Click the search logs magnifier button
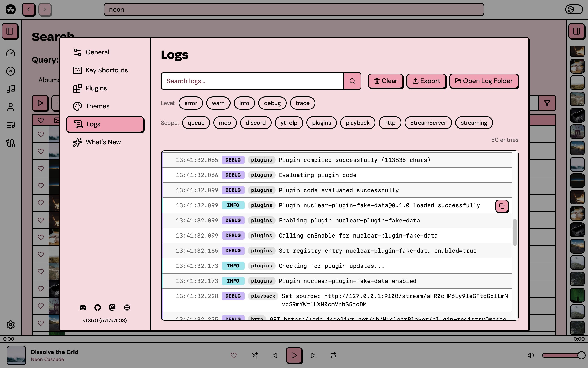 (352, 81)
